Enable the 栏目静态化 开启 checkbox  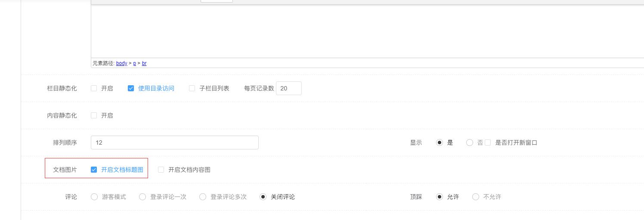94,88
